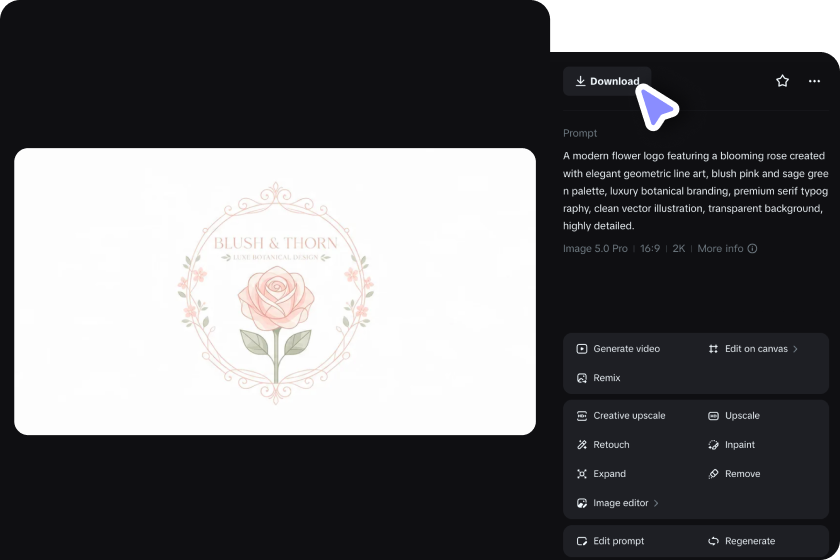The height and width of the screenshot is (560, 840).
Task: Click the Regenerate circular arrows icon
Action: pyautogui.click(x=713, y=541)
